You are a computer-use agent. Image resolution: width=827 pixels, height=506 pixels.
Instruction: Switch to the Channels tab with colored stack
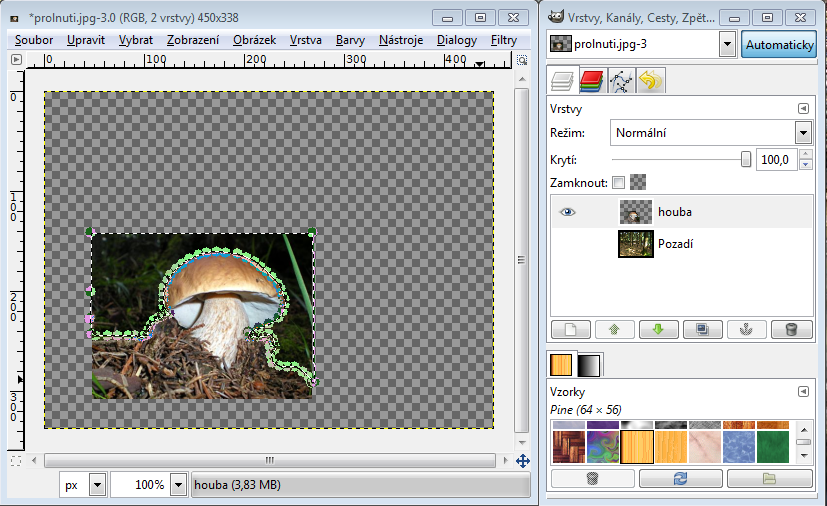tap(591, 81)
